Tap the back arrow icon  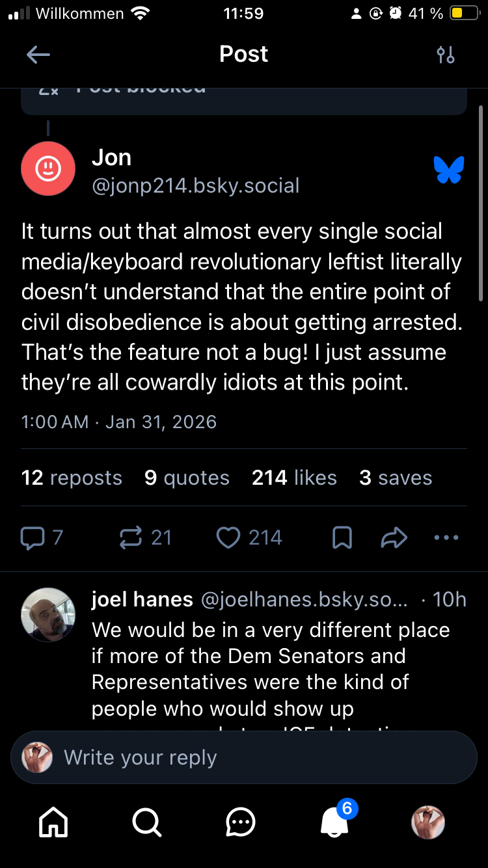click(38, 55)
